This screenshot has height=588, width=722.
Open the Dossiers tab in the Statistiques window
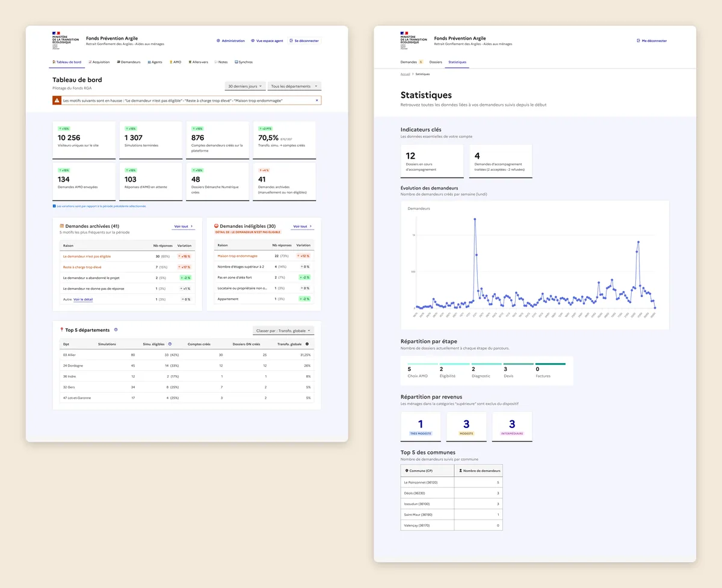pos(436,62)
